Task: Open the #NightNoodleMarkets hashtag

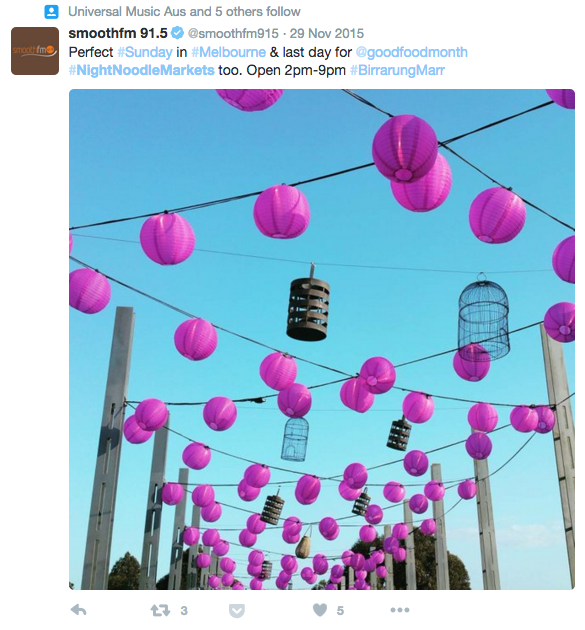Action: pyautogui.click(x=141, y=70)
